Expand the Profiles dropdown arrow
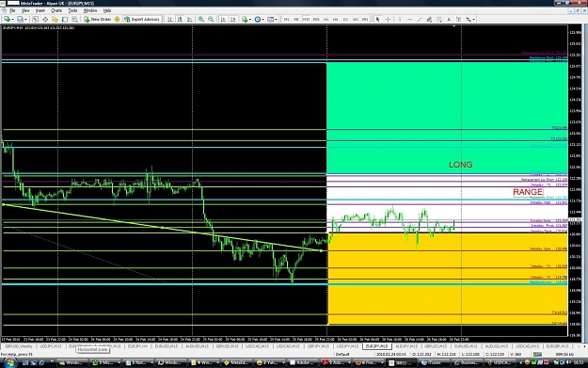The image size is (588, 368). 25,19
